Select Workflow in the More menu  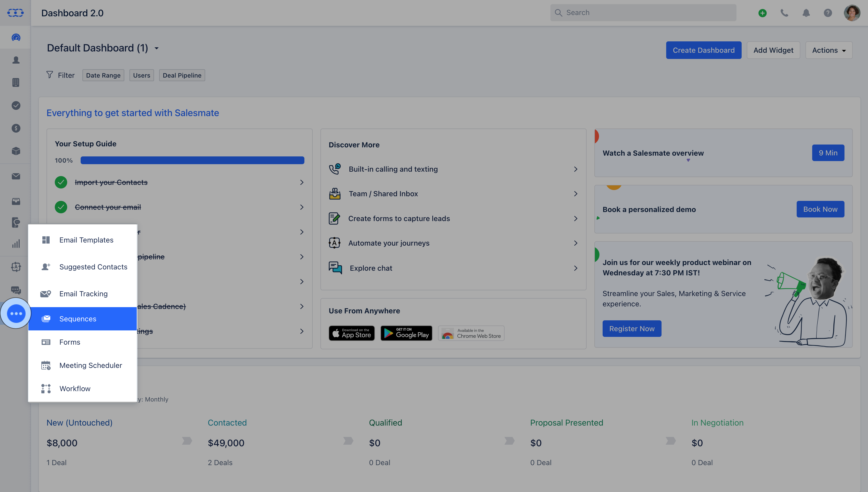(x=82, y=389)
